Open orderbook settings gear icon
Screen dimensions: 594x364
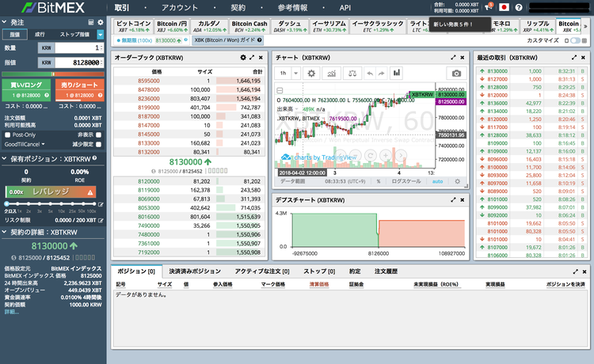243,58
